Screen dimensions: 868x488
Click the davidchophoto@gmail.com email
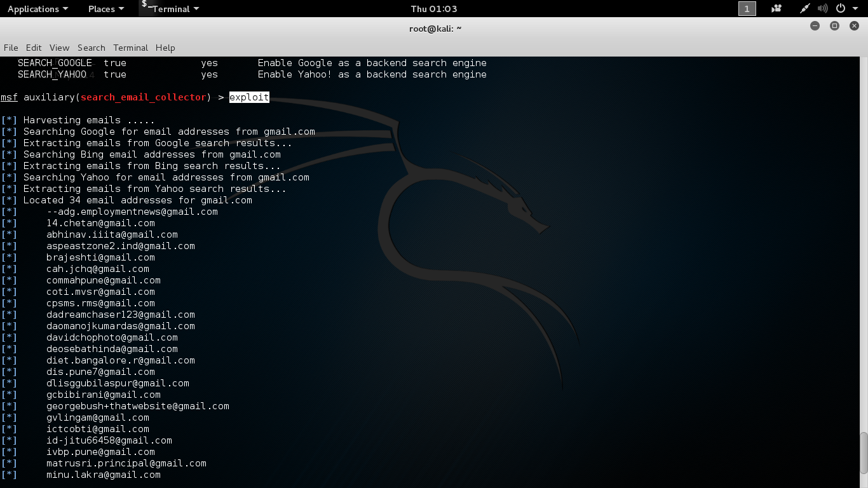tap(112, 337)
